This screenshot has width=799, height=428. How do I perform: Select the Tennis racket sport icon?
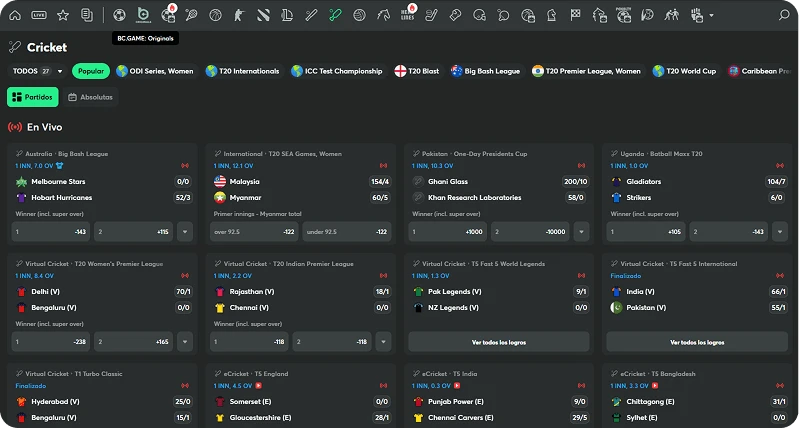(x=191, y=15)
